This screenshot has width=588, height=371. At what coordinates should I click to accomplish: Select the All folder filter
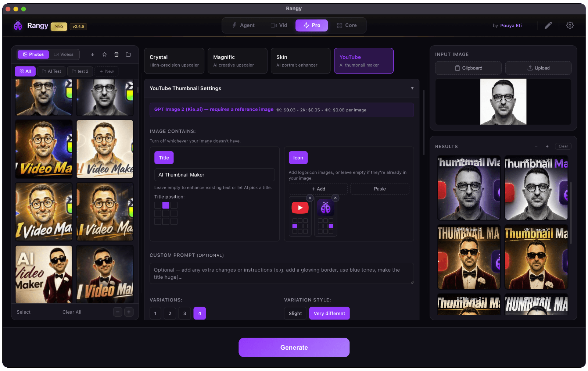(25, 71)
